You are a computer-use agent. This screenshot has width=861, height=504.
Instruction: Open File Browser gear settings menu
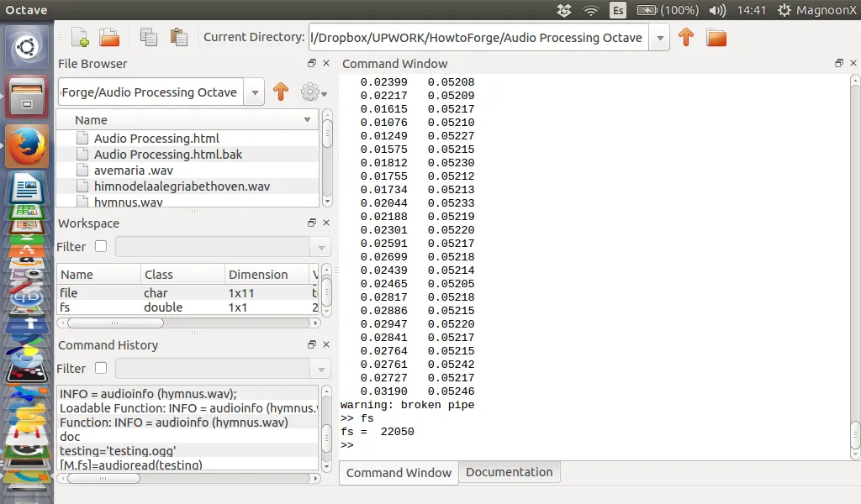[x=313, y=92]
